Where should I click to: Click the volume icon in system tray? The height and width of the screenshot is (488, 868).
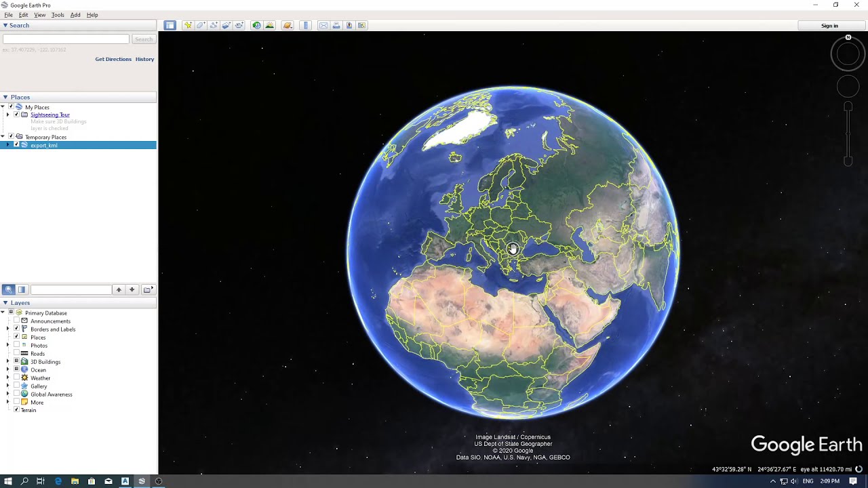point(794,481)
